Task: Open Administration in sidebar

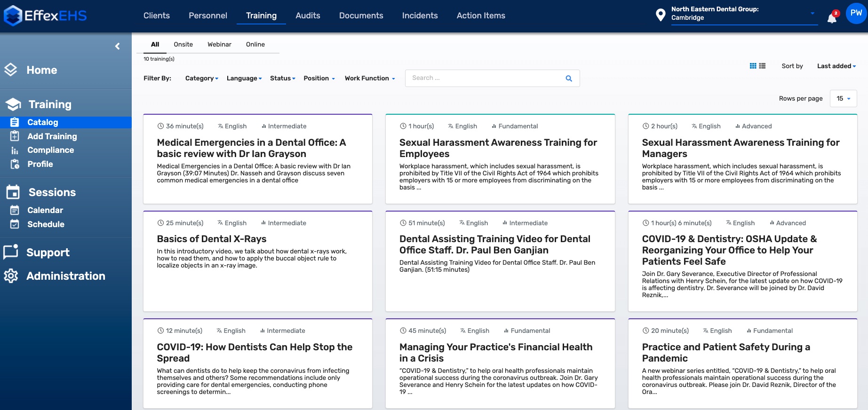Action: [x=66, y=276]
